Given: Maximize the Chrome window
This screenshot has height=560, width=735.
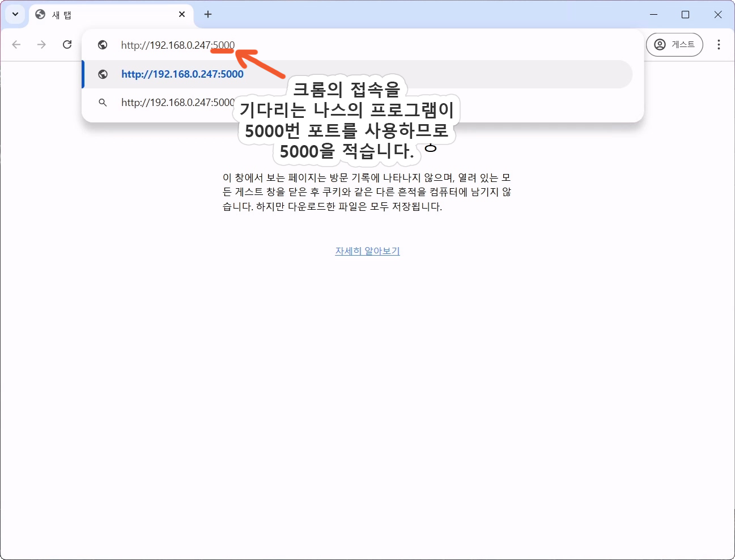Looking at the screenshot, I should click(685, 14).
